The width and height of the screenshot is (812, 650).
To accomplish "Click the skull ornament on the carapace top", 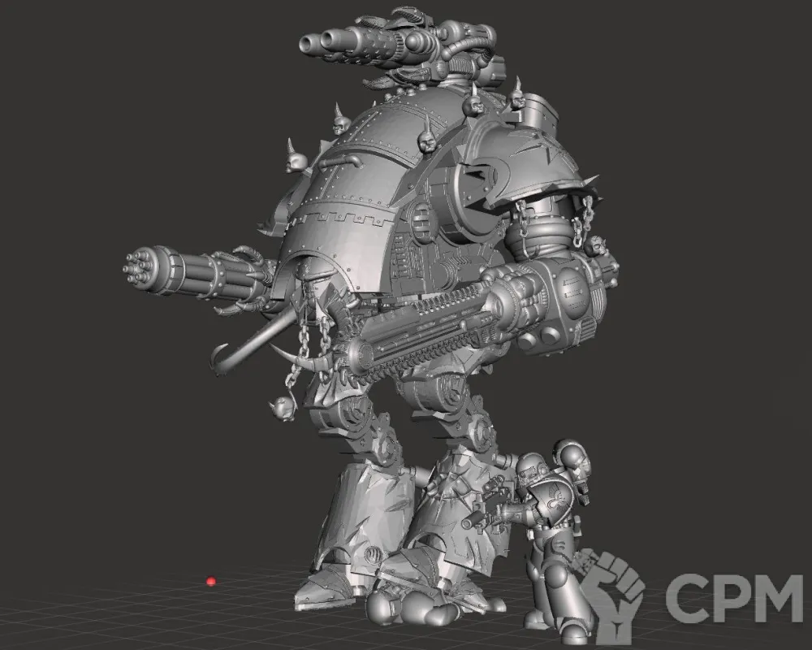I will tap(425, 142).
